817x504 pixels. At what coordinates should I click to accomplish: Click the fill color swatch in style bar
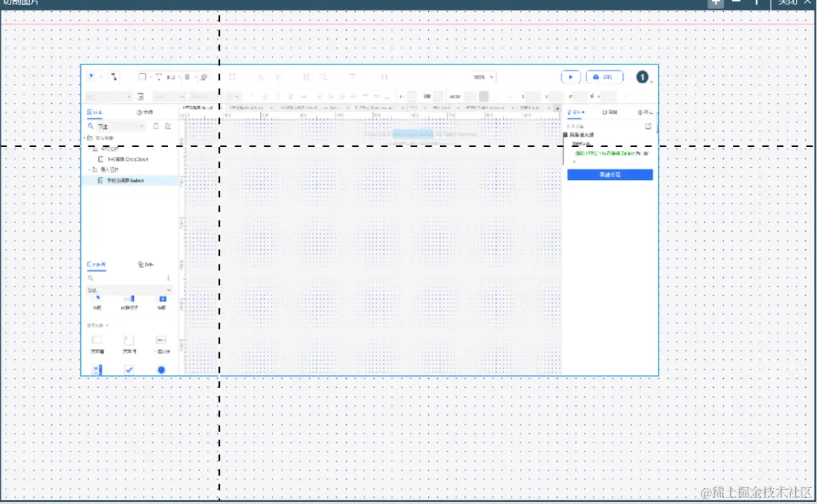pyautogui.click(x=411, y=97)
